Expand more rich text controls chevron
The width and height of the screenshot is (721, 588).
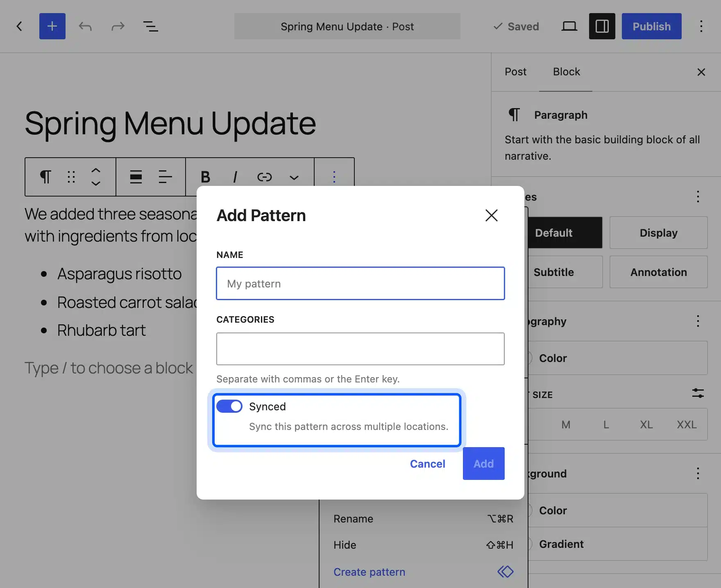click(294, 177)
